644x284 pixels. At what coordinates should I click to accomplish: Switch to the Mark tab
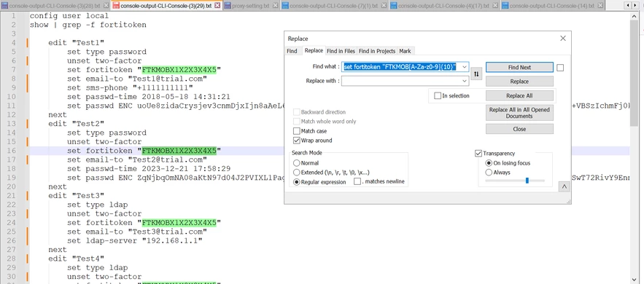pos(405,51)
